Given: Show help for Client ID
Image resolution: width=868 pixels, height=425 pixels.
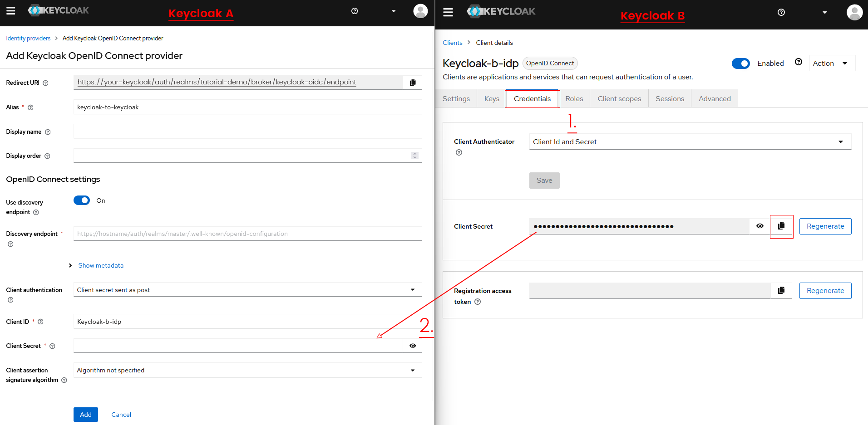Looking at the screenshot, I should coord(40,322).
